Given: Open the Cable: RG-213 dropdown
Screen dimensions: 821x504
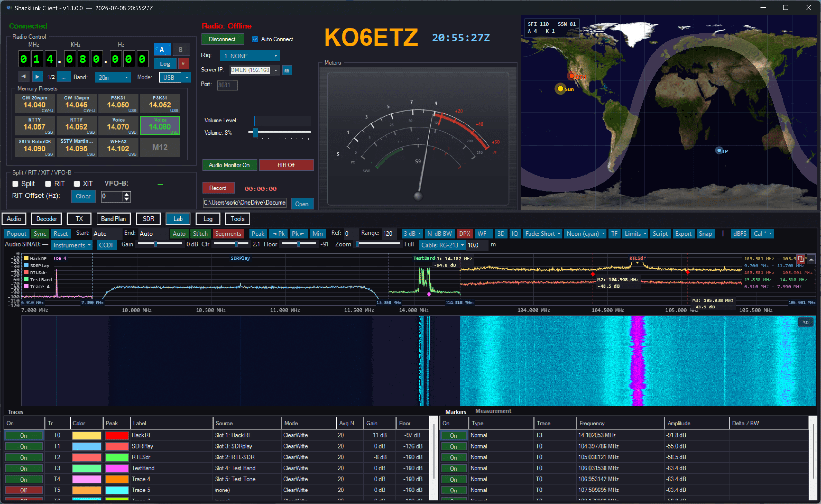Looking at the screenshot, I should (442, 245).
